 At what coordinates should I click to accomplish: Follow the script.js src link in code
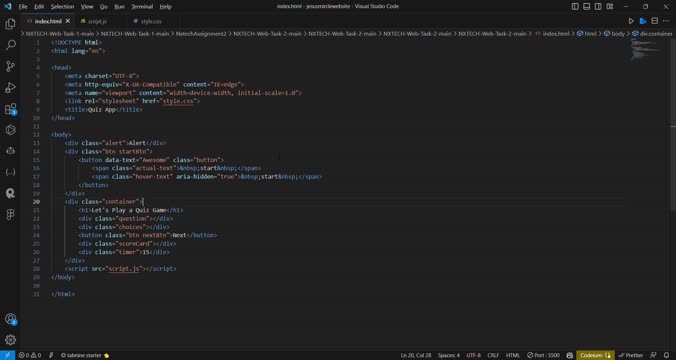(x=124, y=269)
